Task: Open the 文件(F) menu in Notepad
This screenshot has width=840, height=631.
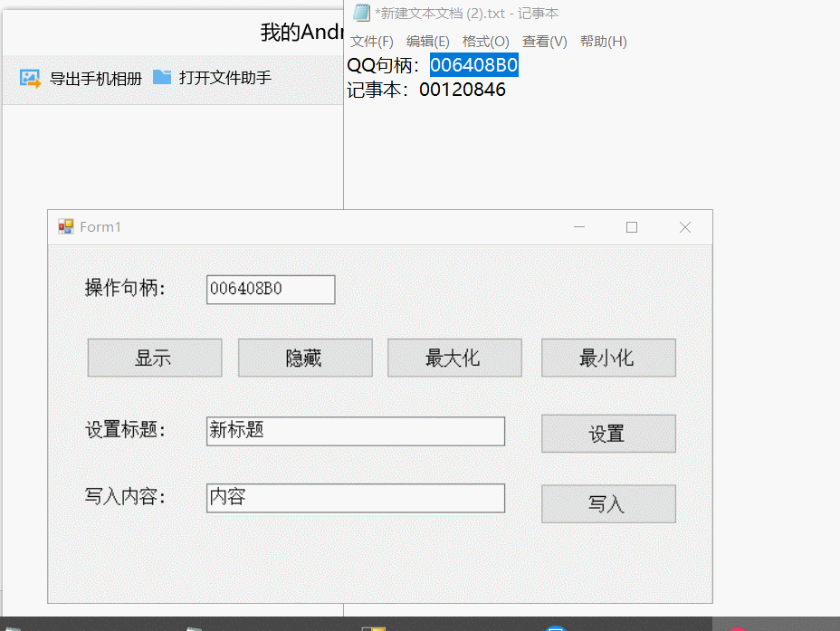Action: click(372, 42)
